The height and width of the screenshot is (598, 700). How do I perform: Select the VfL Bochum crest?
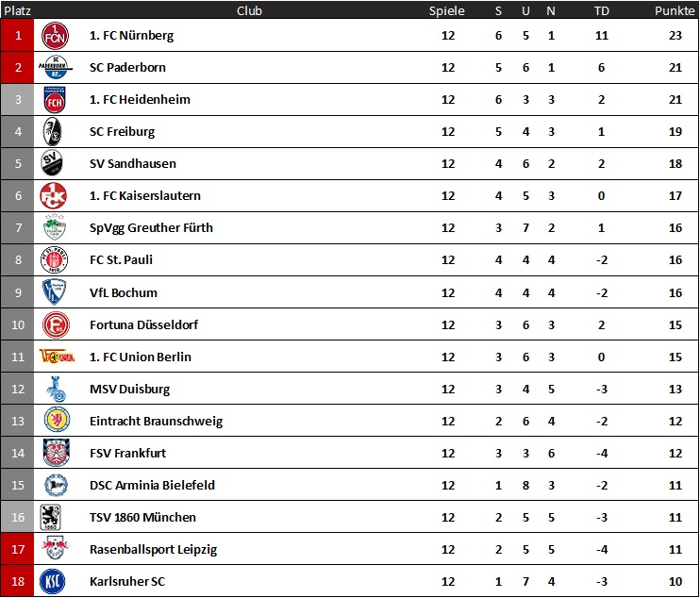point(55,292)
